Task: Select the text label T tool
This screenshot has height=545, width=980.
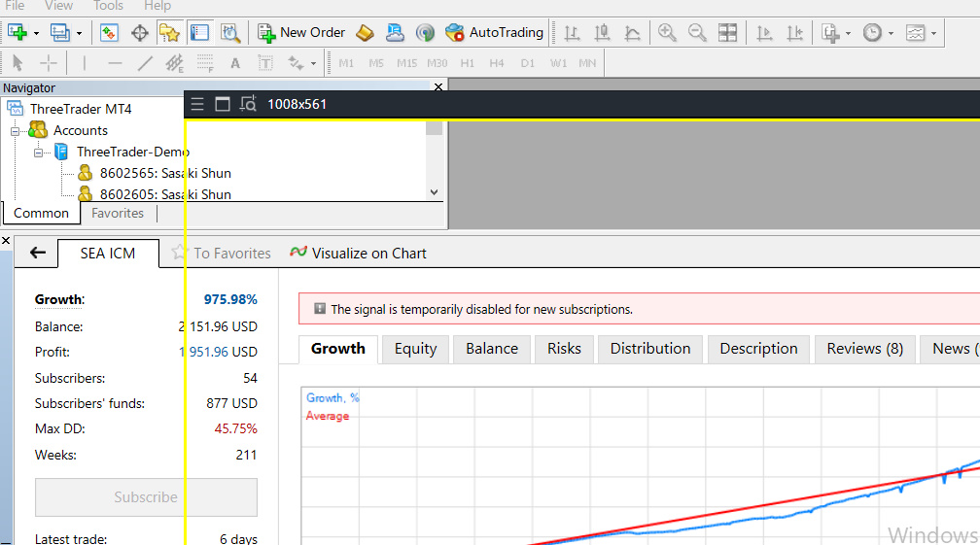Action: [x=265, y=62]
